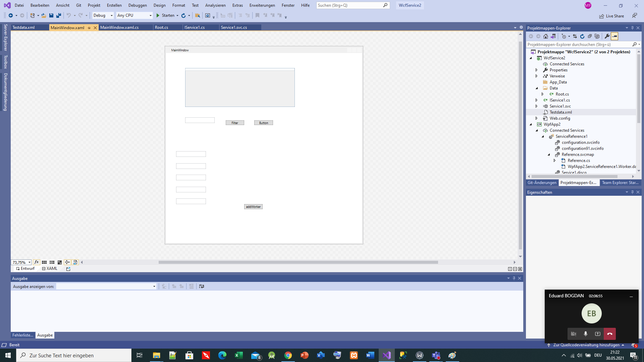Click the designer horizontal scrollbar thumb
The width and height of the screenshot is (644, 362).
click(x=298, y=262)
